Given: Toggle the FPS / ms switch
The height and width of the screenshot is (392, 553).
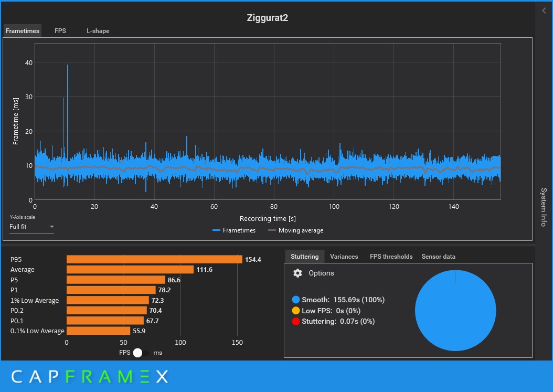Looking at the screenshot, I should 142,353.
